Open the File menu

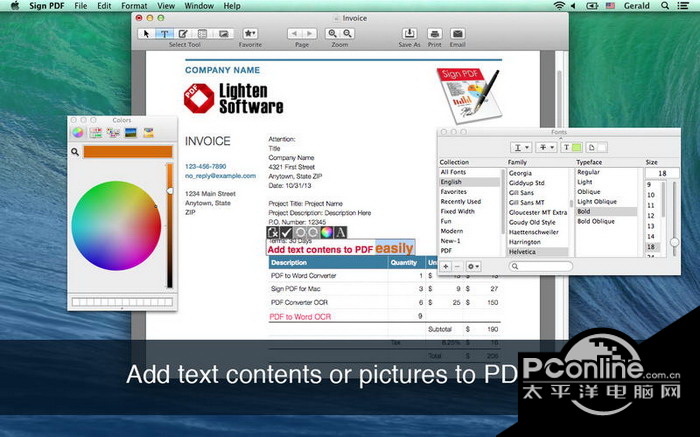coord(81,6)
